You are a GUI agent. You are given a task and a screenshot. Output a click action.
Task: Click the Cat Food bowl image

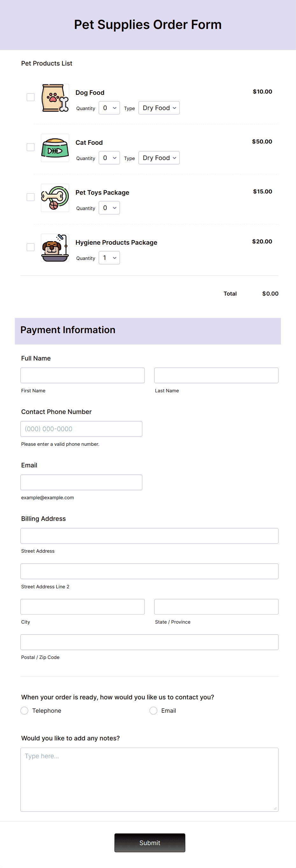click(55, 148)
